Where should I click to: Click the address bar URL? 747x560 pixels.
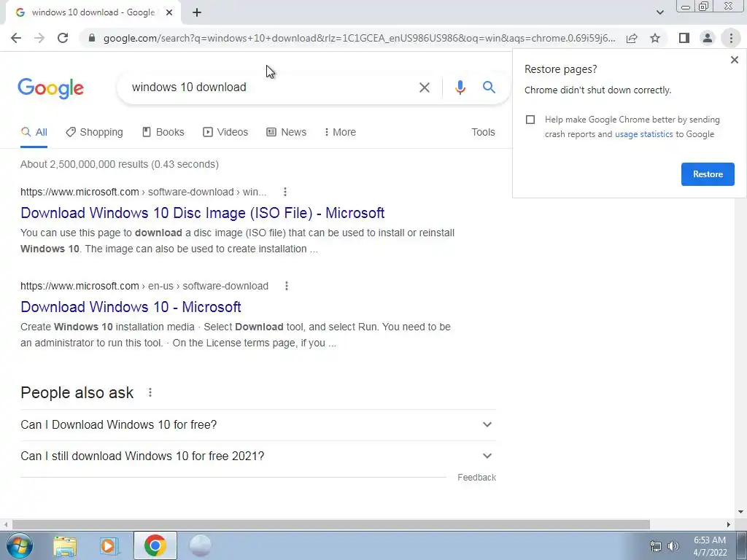pos(359,38)
